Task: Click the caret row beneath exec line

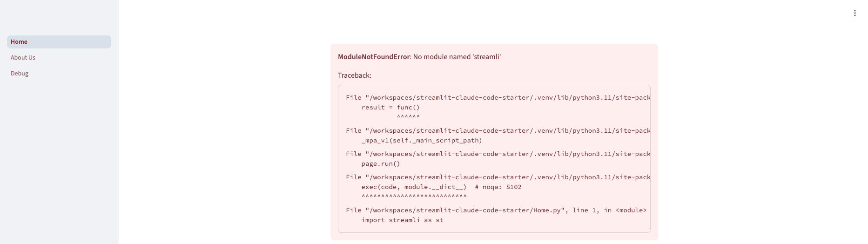Action: click(x=414, y=197)
